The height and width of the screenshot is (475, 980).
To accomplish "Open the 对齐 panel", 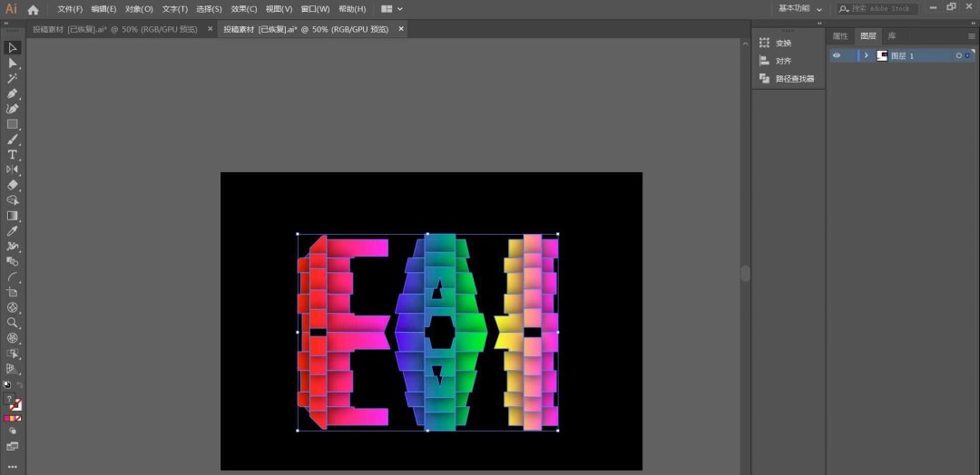I will (x=783, y=61).
